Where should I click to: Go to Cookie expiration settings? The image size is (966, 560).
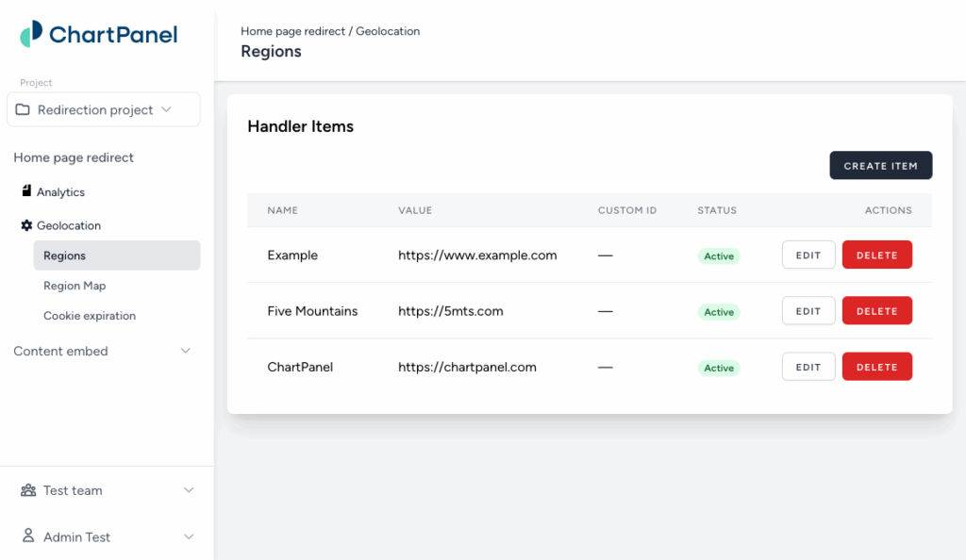[90, 316]
